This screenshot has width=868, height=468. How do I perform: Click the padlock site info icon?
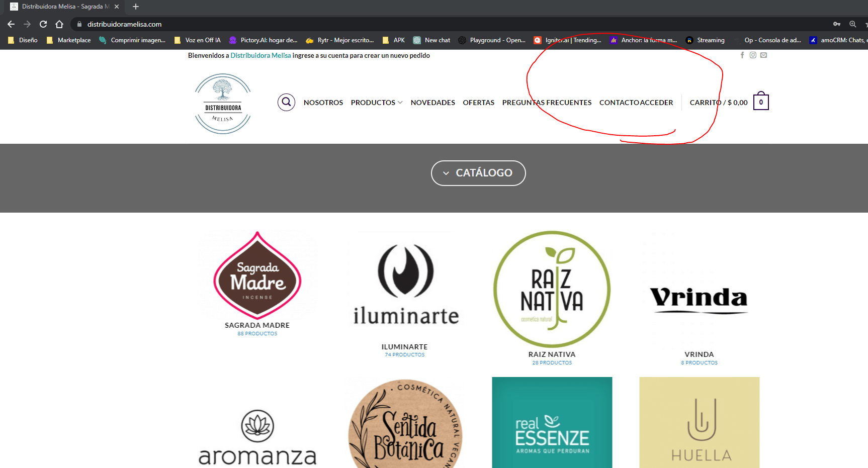coord(79,24)
